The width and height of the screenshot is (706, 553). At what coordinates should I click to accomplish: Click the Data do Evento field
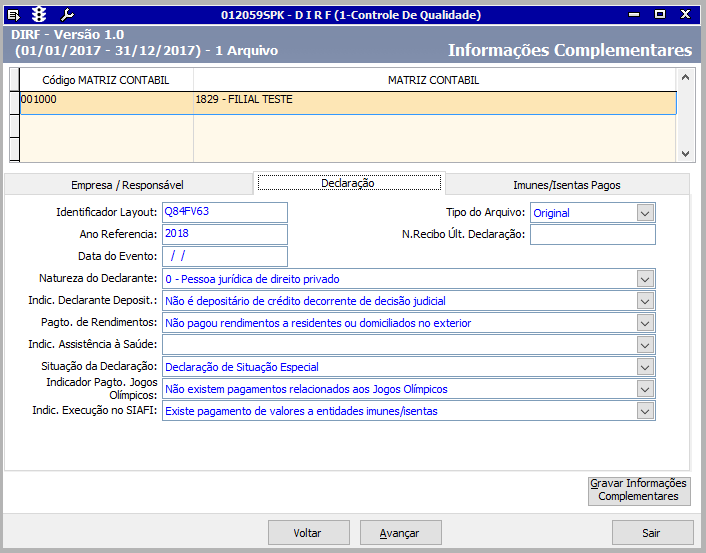(225, 256)
